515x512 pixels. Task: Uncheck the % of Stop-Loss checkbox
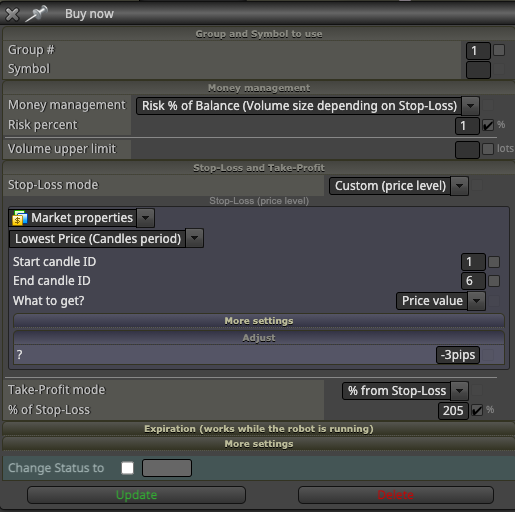coord(477,410)
